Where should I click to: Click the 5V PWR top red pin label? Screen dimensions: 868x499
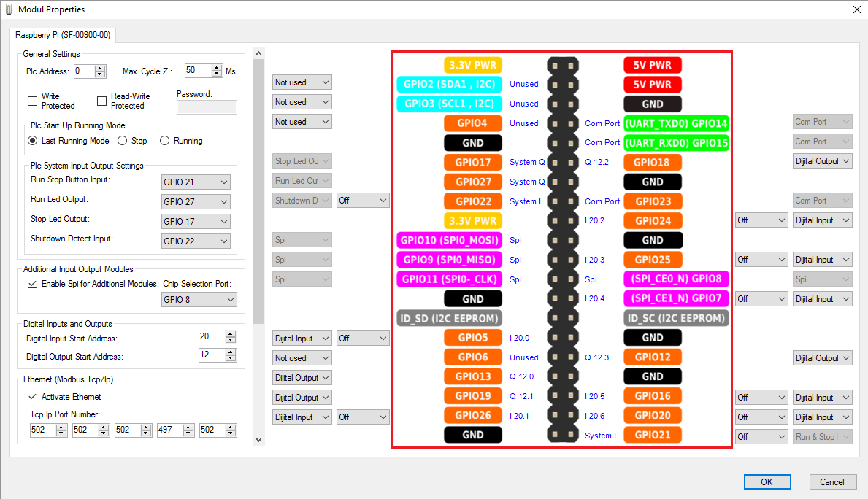pyautogui.click(x=652, y=65)
